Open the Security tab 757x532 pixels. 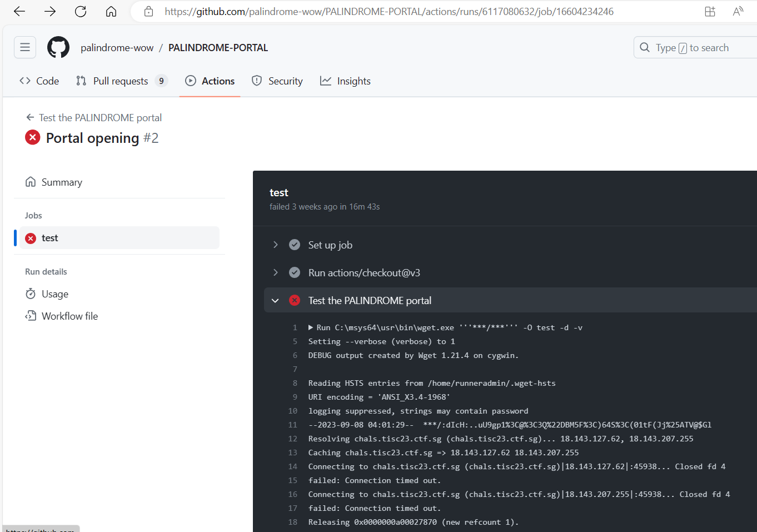point(277,81)
